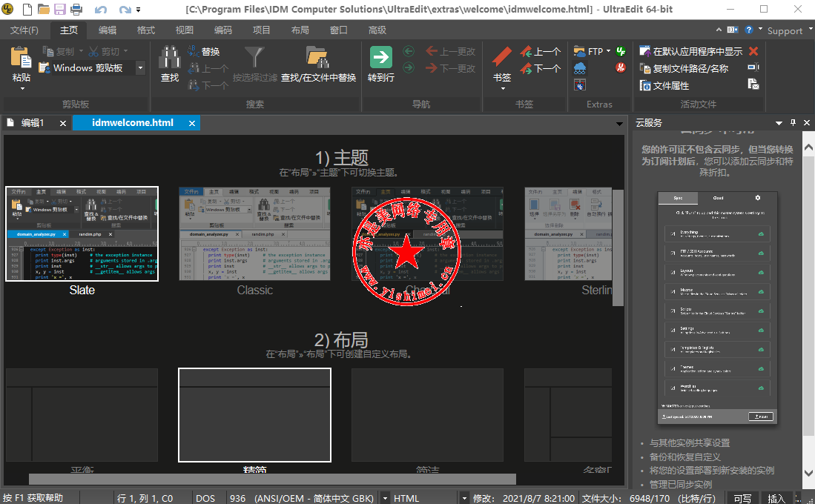Image resolution: width=815 pixels, height=504 pixels.
Task: Click 在默认应用程序中显示 show in default app
Action: click(x=690, y=51)
